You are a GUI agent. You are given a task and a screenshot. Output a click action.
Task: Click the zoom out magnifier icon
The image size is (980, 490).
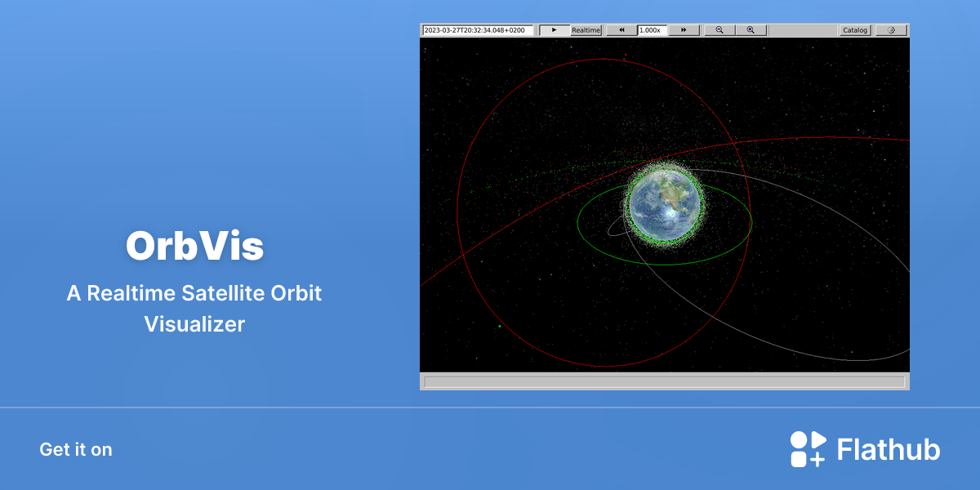719,30
